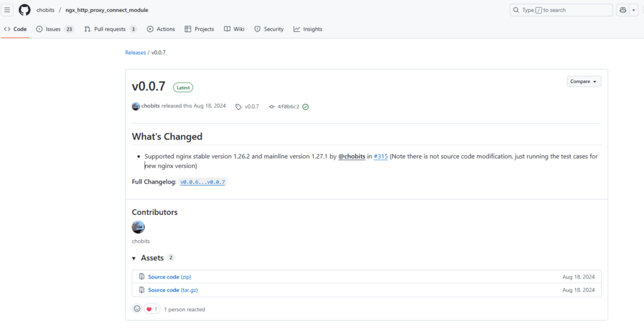This screenshot has width=644, height=332.
Task: Click the commit 4f0b6c2 hash
Action: (x=288, y=107)
